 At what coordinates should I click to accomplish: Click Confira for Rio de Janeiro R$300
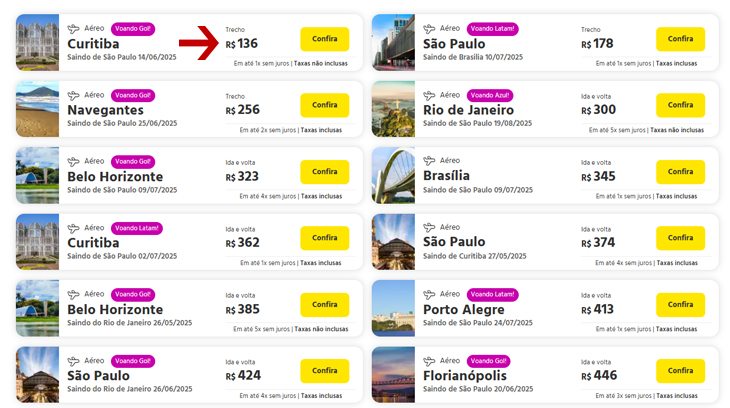pyautogui.click(x=680, y=105)
